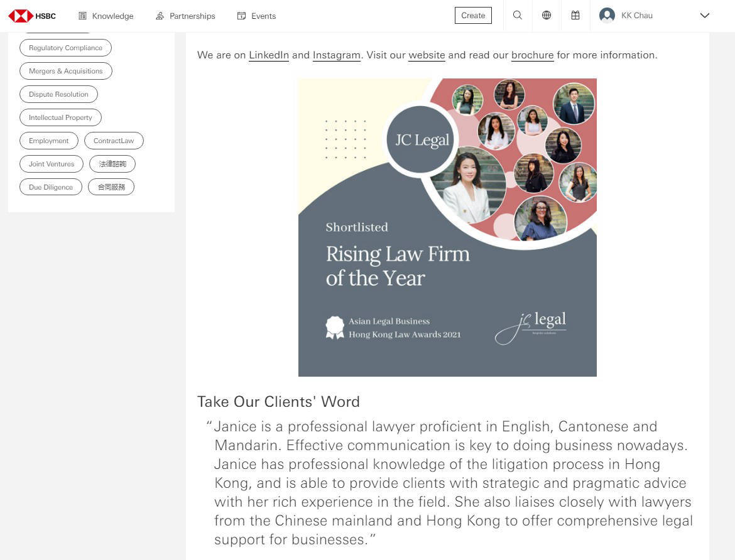Viewport: 735px width, 560px height.
Task: Open the Knowledge menu
Action: click(106, 16)
